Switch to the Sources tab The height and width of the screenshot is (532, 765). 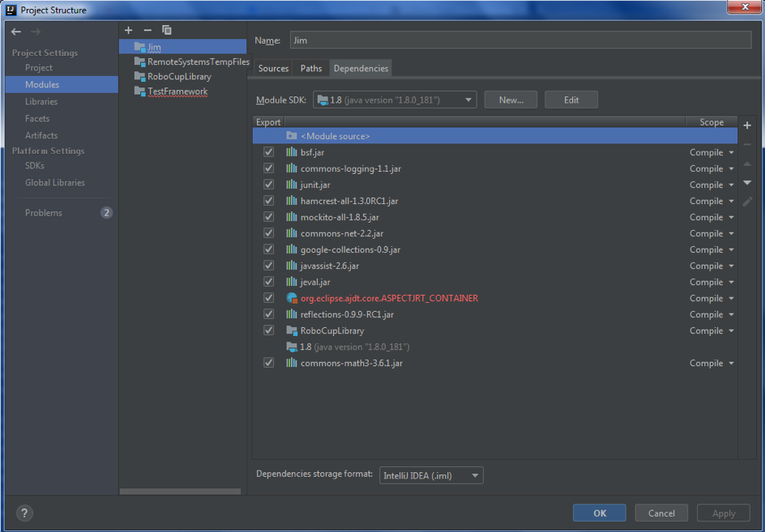pyautogui.click(x=273, y=68)
